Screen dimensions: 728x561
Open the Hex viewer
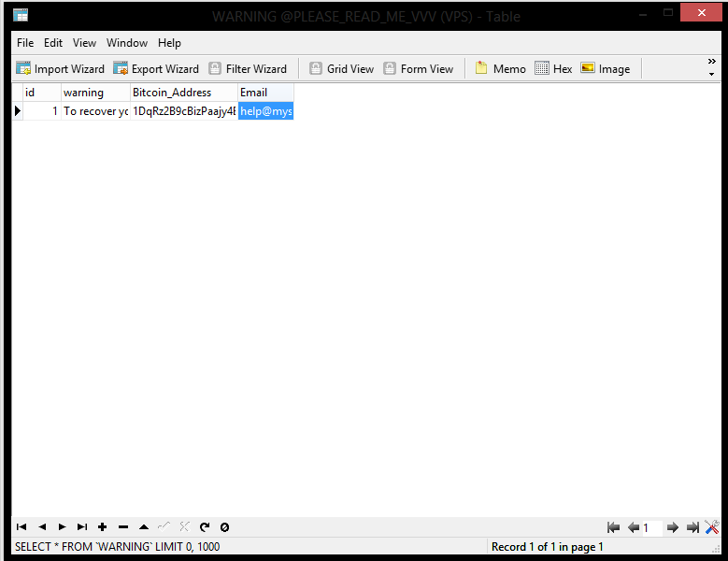[553, 69]
